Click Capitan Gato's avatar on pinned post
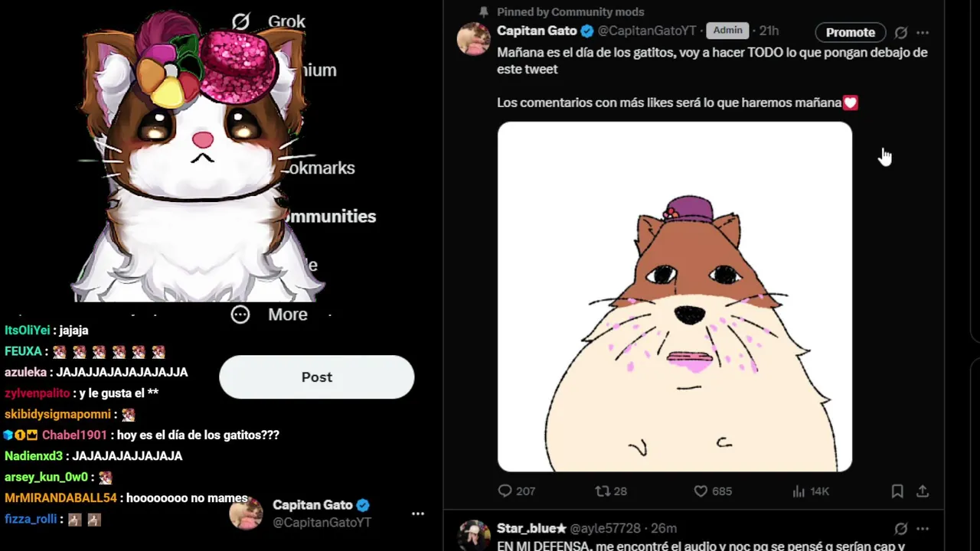This screenshot has height=551, width=980. tap(473, 39)
